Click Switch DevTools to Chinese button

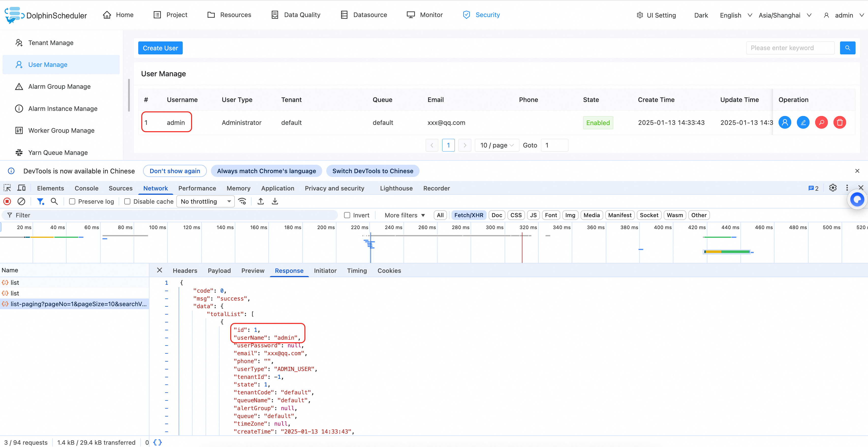point(373,171)
